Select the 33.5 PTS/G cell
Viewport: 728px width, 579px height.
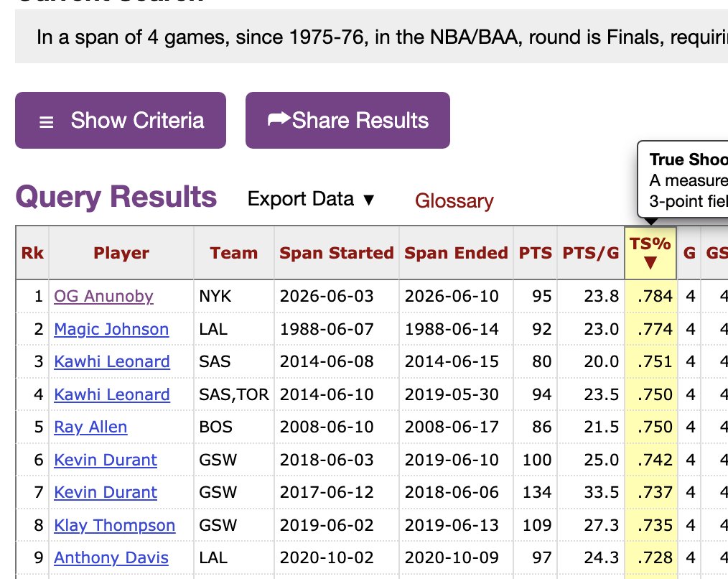(x=591, y=493)
